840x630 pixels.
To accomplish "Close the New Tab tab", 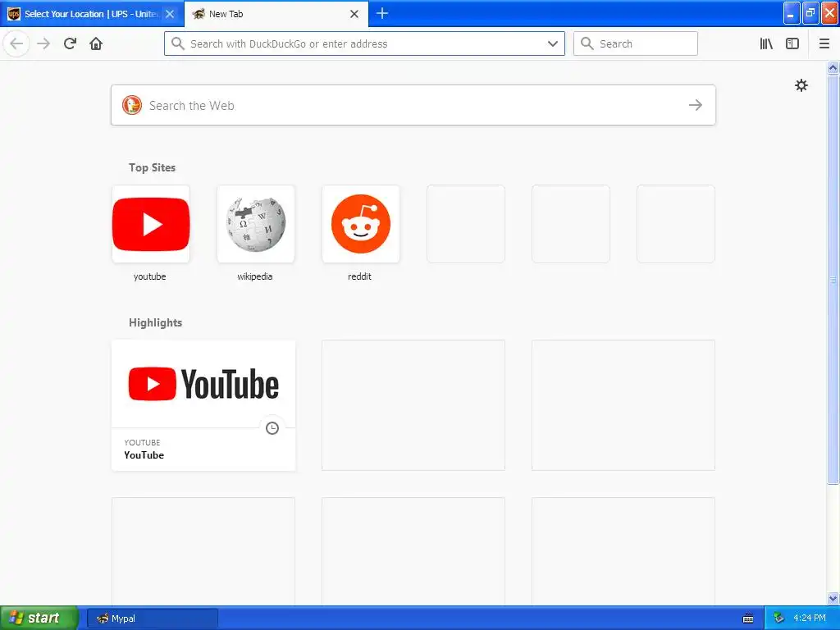I will point(354,14).
